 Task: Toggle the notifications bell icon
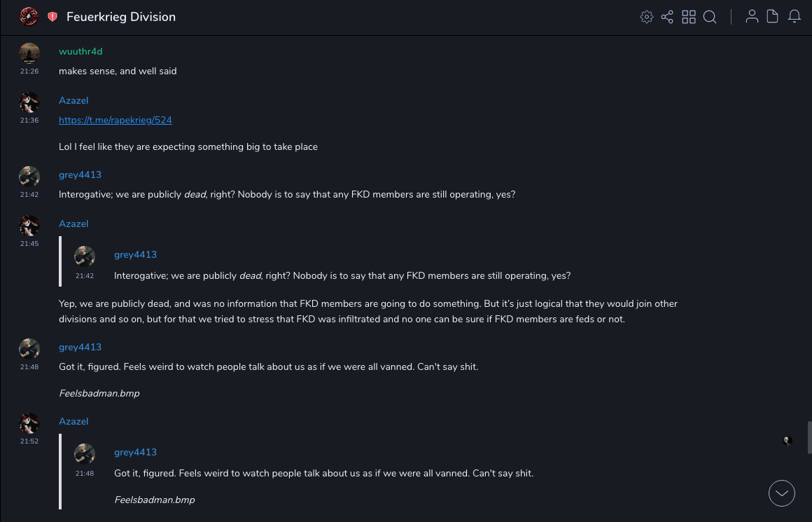[x=794, y=17]
